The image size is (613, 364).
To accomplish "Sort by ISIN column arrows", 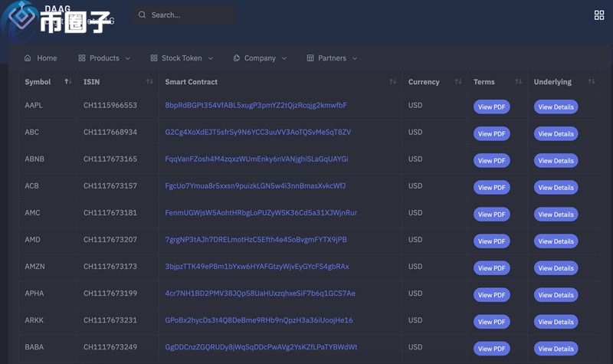I will (x=149, y=81).
